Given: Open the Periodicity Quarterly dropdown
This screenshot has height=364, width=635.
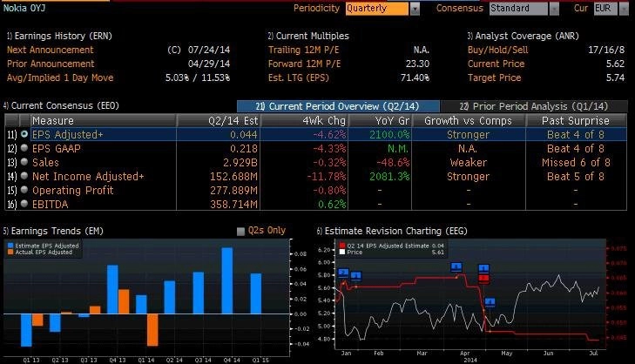Looking at the screenshot, I should click(x=415, y=9).
